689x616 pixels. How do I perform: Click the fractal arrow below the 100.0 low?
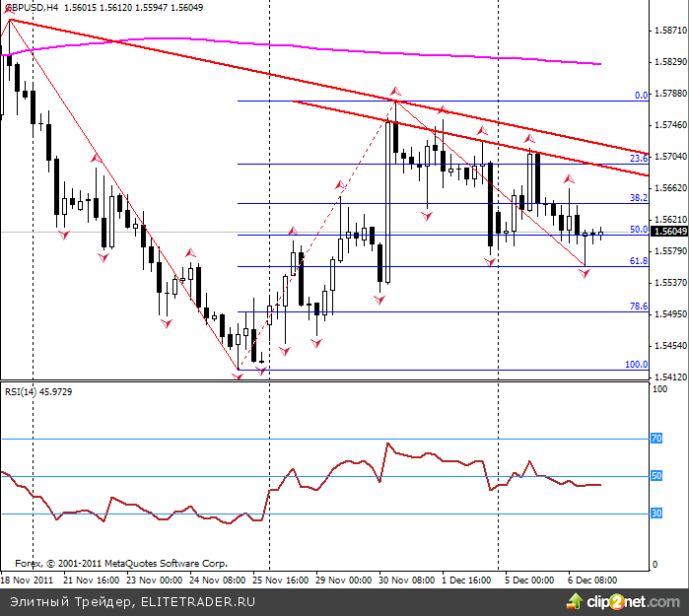pos(239,377)
